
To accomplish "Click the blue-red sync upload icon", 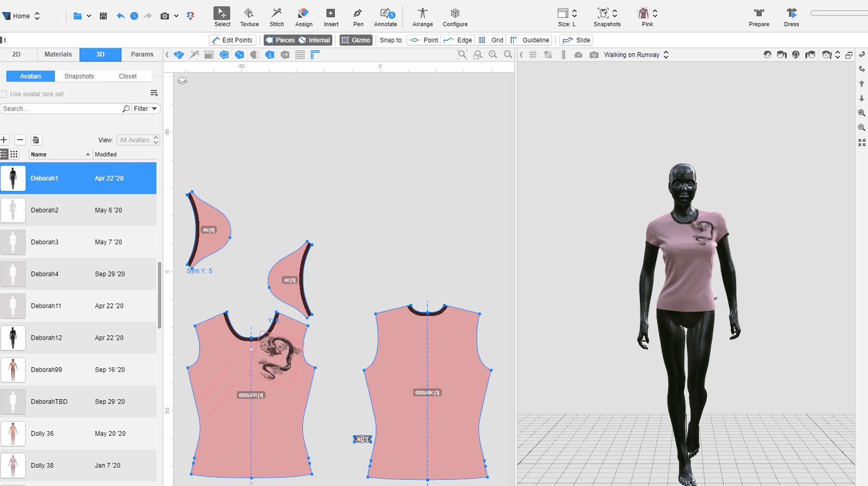I will (x=190, y=16).
